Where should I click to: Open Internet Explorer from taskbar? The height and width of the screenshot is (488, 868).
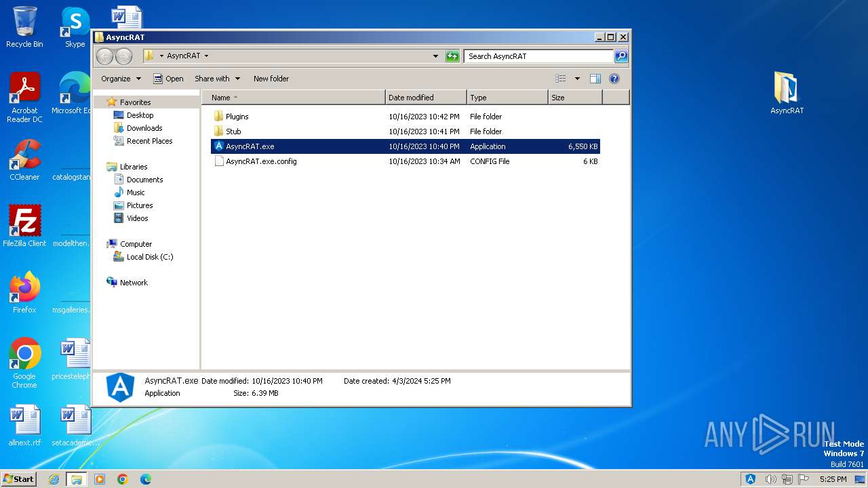pos(54,479)
